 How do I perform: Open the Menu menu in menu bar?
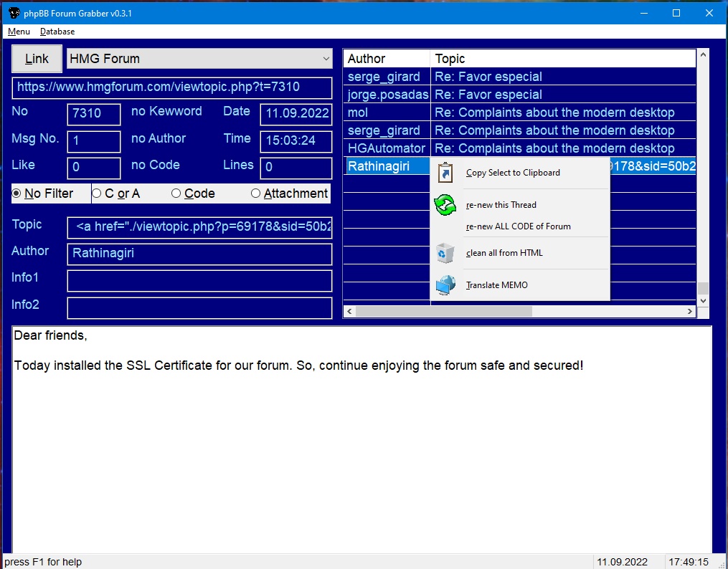pyautogui.click(x=19, y=32)
